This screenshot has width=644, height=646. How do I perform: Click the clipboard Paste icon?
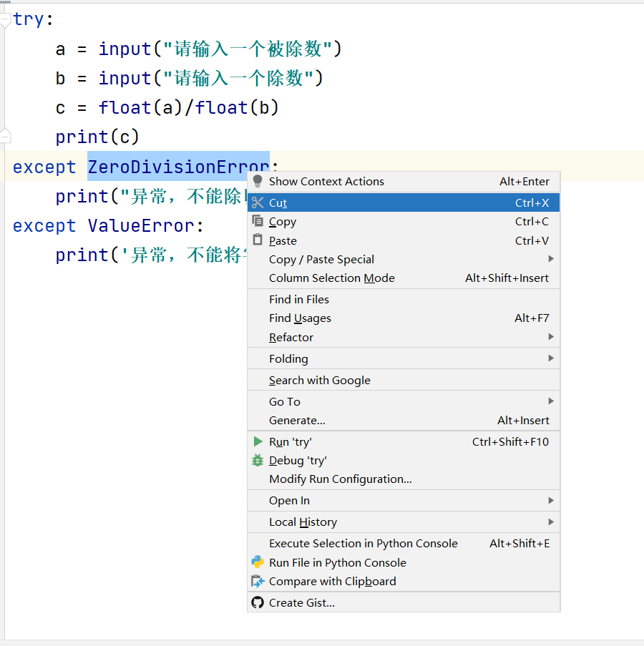click(x=258, y=240)
